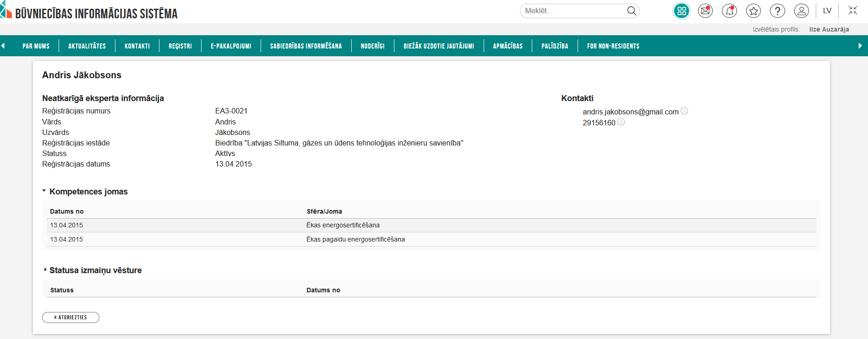Viewport: 868px width, 339px height.
Task: Click the search magnifier icon
Action: (x=632, y=11)
